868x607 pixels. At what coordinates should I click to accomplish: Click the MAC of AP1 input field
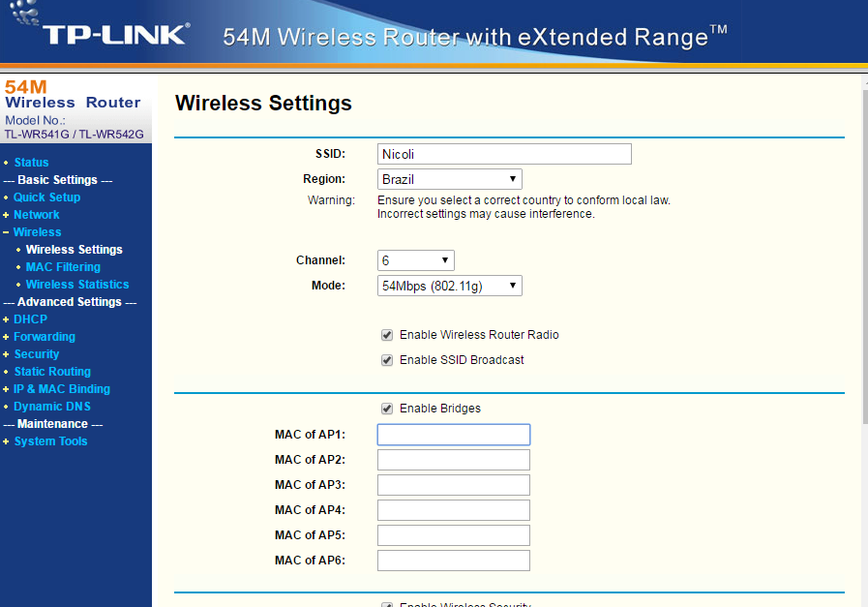[454, 435]
